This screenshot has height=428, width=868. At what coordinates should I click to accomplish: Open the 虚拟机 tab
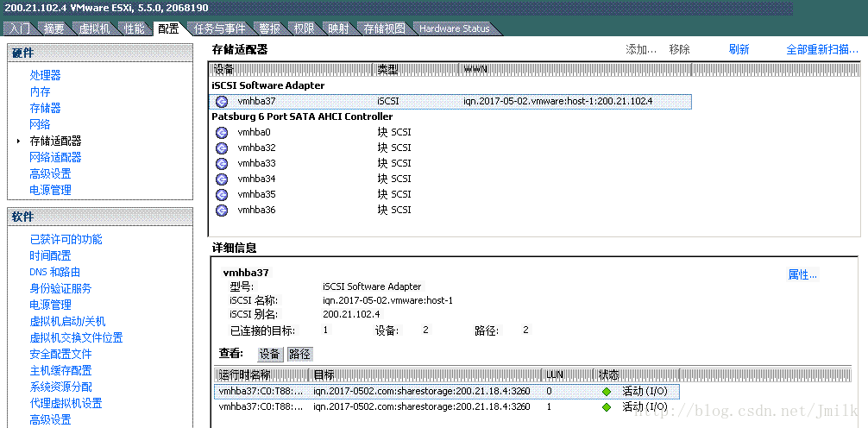94,28
